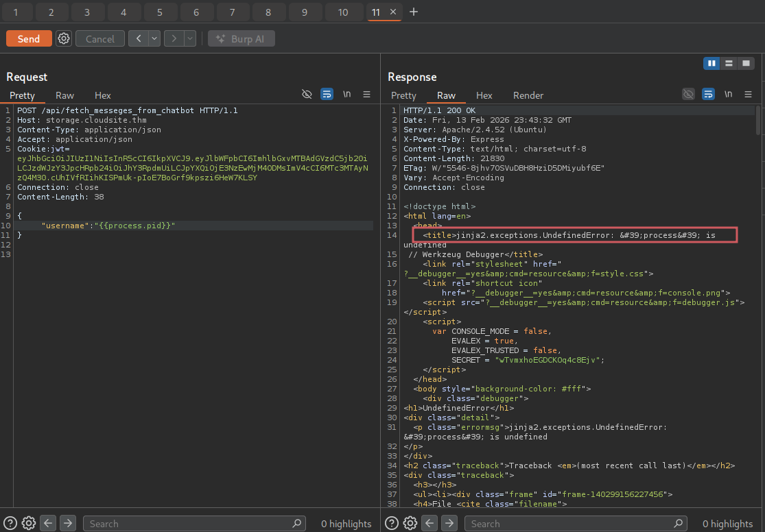765x532 pixels.
Task: Switch to single-pane response layout view
Action: (746, 63)
